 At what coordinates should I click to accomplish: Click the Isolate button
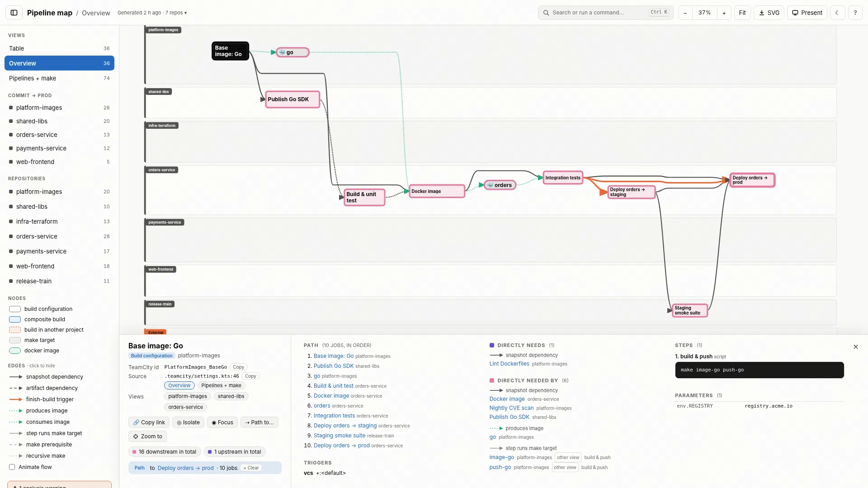coord(188,422)
